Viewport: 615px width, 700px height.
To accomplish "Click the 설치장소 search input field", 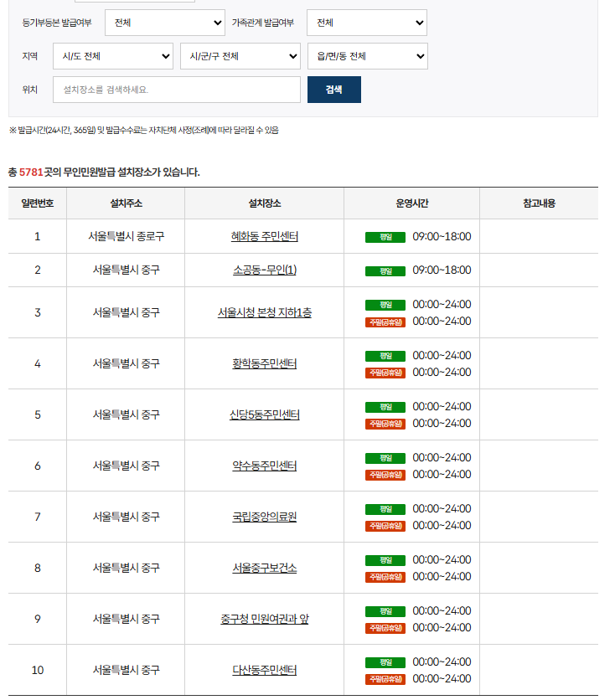I will click(176, 90).
